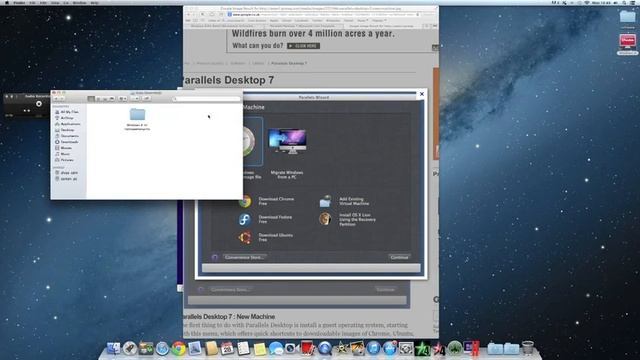Switch Finder to icon view
This screenshot has height=360, width=640.
click(x=91, y=99)
